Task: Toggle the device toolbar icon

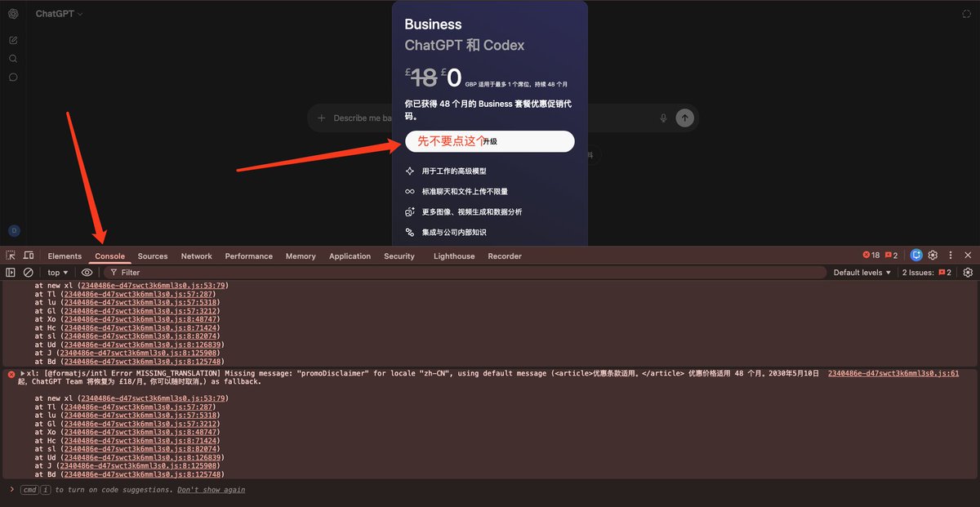Action: (29, 256)
